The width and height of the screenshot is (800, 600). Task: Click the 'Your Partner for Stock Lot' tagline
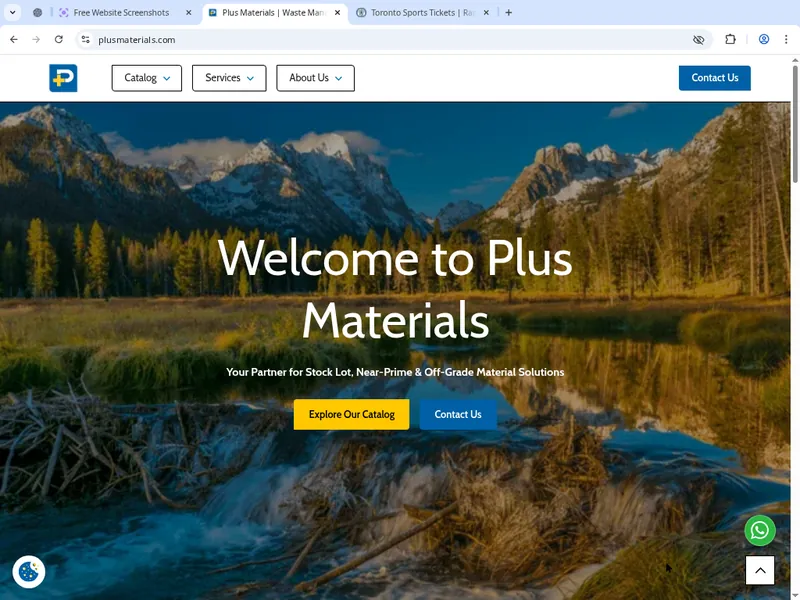point(395,372)
